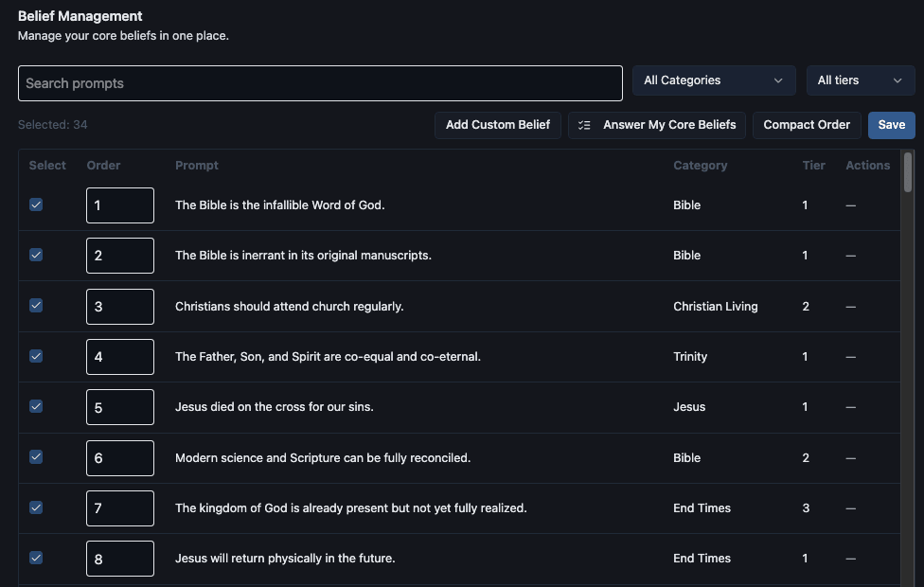Viewport: 924px width, 587px height.
Task: Uncheck the 'inerrant in its original manuscripts' row
Action: coord(36,255)
